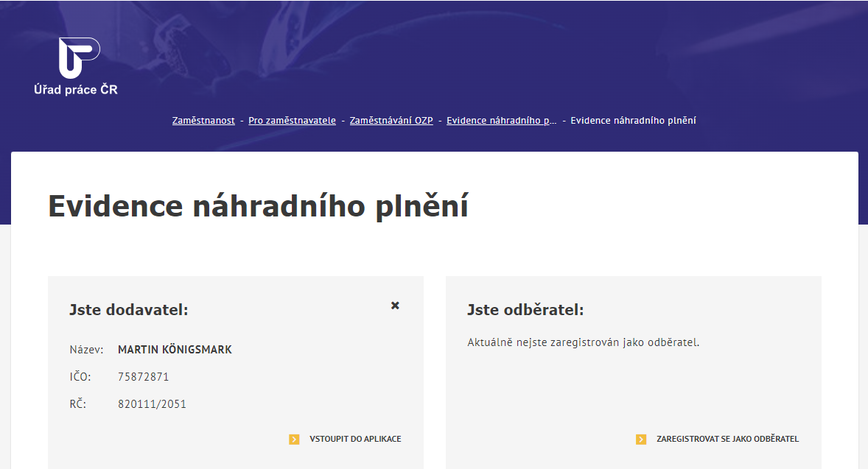868x469 pixels.
Task: Click the current breadcrumb Evidence náhradního plnění
Action: click(x=633, y=121)
